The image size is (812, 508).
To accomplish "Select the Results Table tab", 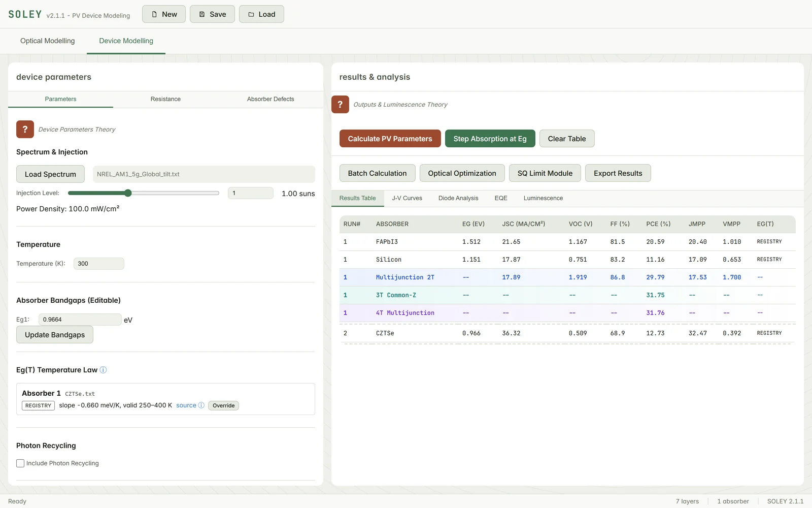I will 357,198.
